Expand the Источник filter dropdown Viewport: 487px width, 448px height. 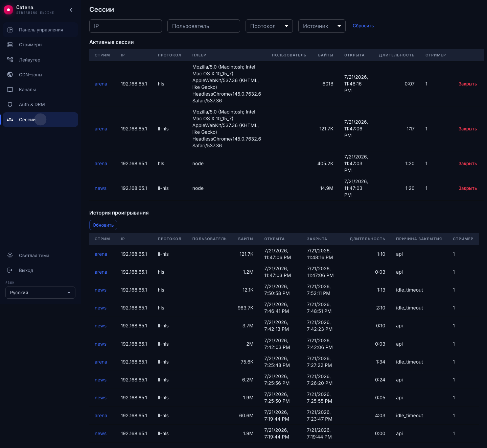point(322,26)
